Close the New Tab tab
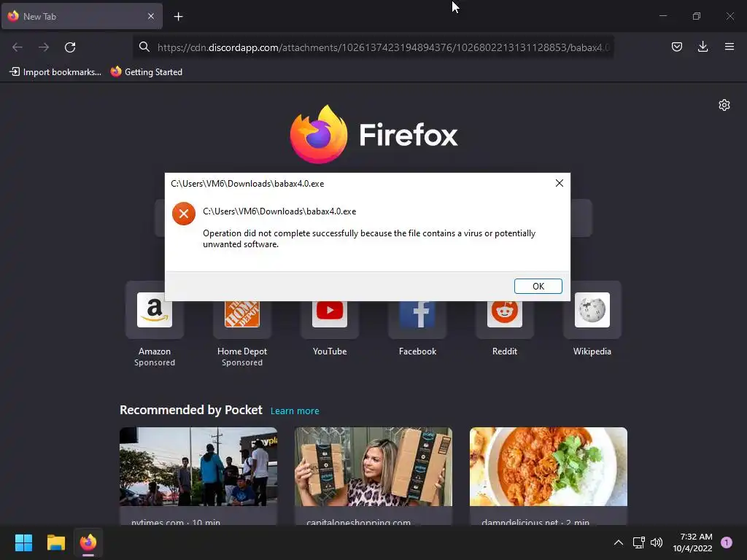 [x=151, y=16]
